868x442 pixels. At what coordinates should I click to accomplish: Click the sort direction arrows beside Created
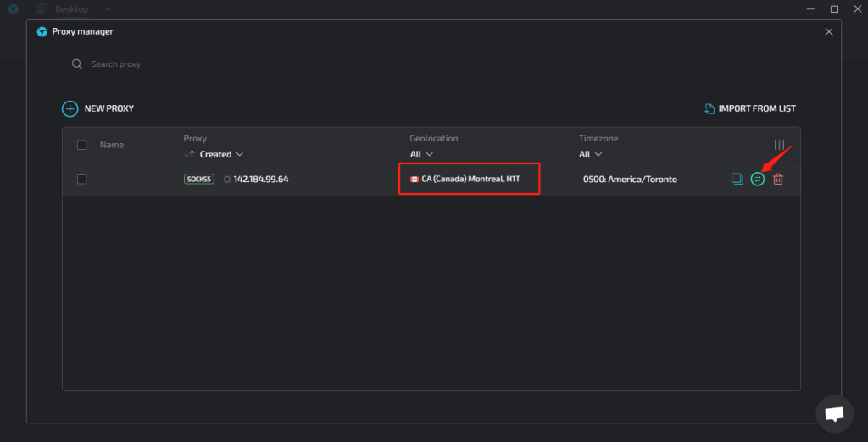(189, 154)
